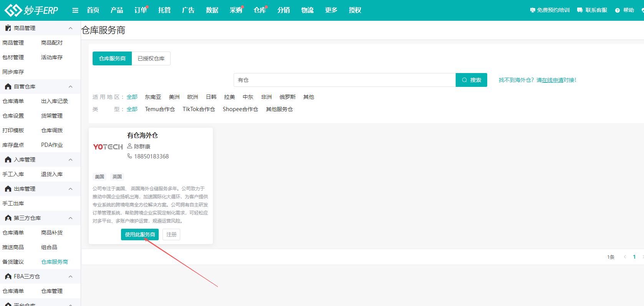Image resolution: width=644 pixels, height=306 pixels.
Task: Click the 妙手ERP logo
Action: coord(31,10)
